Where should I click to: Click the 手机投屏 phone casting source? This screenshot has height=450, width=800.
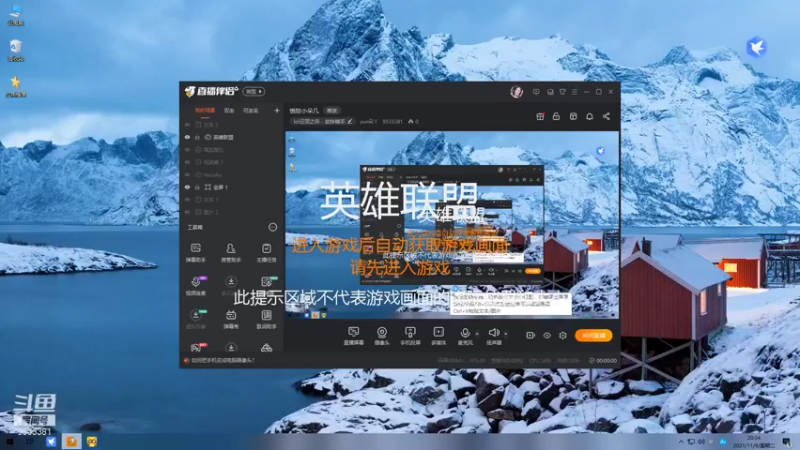tap(410, 336)
